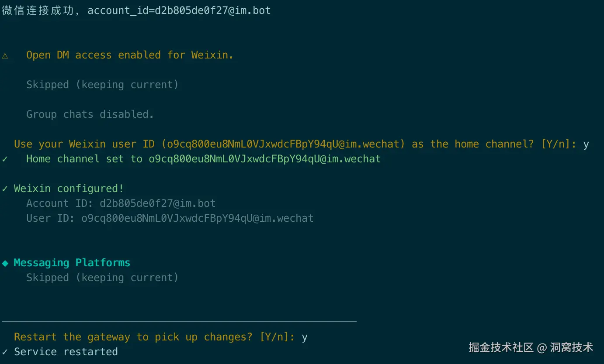This screenshot has width=604, height=364.
Task: Click the warning triangle icon beside Open DM access
Action: (x=5, y=55)
